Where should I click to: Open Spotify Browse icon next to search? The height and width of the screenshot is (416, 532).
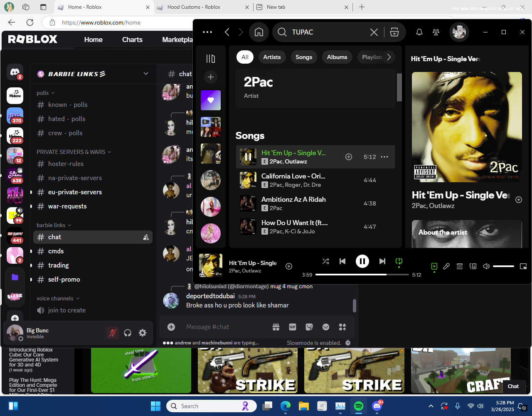(x=394, y=32)
